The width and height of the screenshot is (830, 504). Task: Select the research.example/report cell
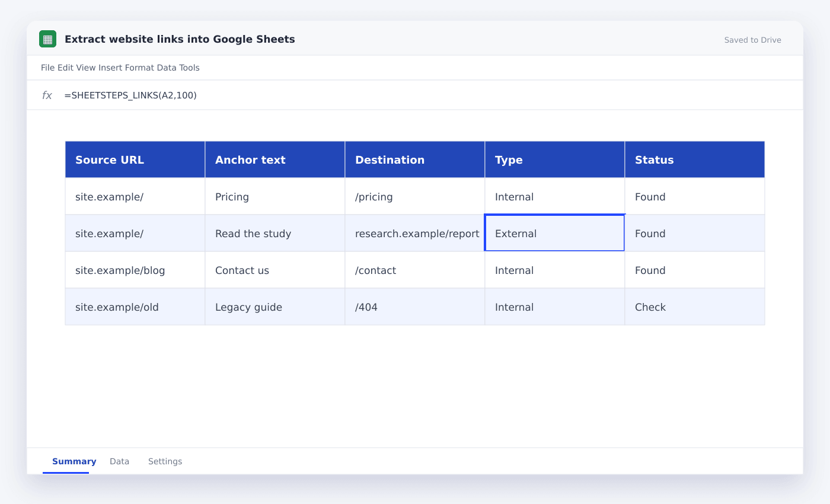point(415,233)
